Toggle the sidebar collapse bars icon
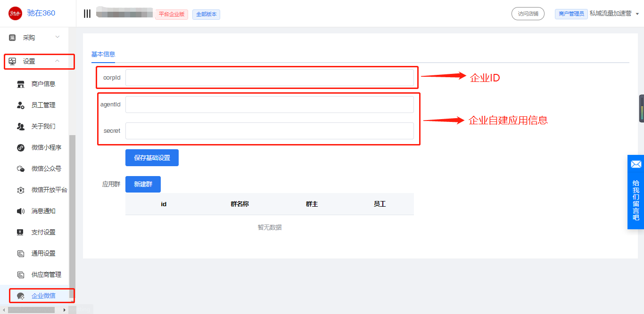Viewport: 644px width, 314px height. [x=87, y=14]
